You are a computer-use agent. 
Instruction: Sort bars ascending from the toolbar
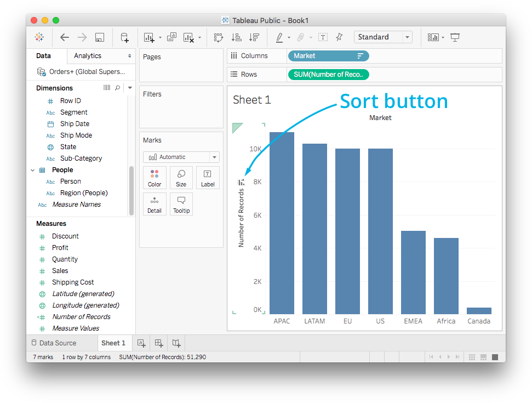[237, 37]
